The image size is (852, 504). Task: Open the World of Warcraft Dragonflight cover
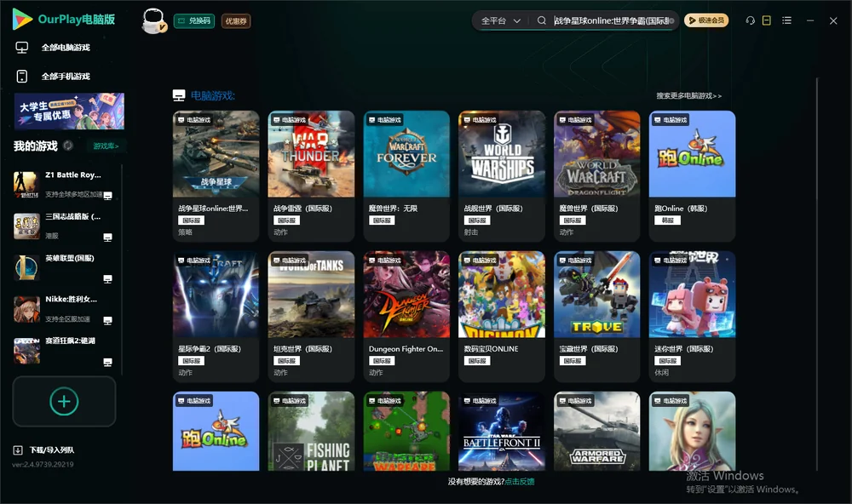pyautogui.click(x=597, y=154)
